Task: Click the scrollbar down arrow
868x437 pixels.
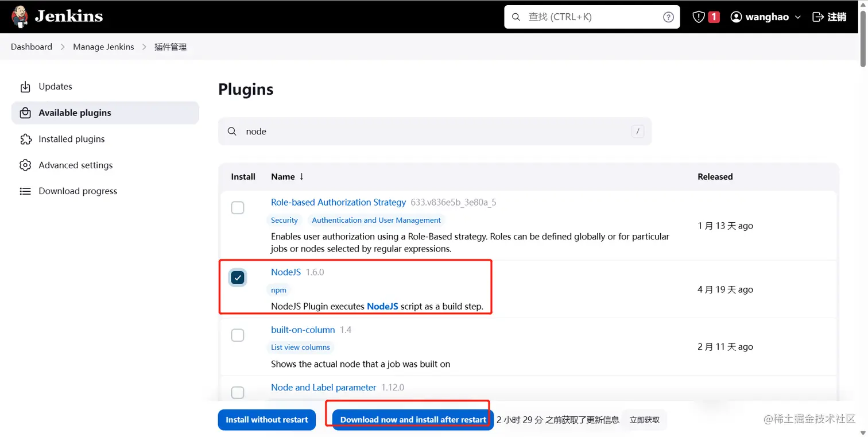Action: coord(863,434)
